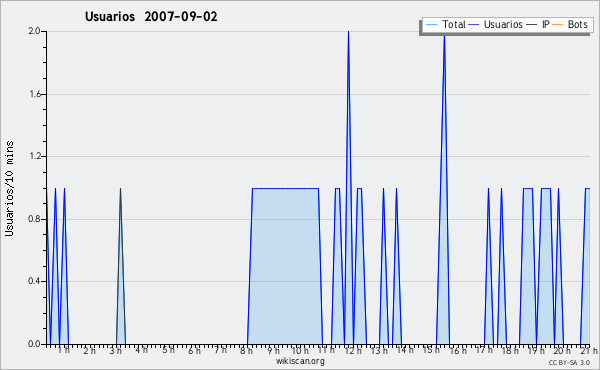Click the '17 h' x-axis label

coord(484,350)
